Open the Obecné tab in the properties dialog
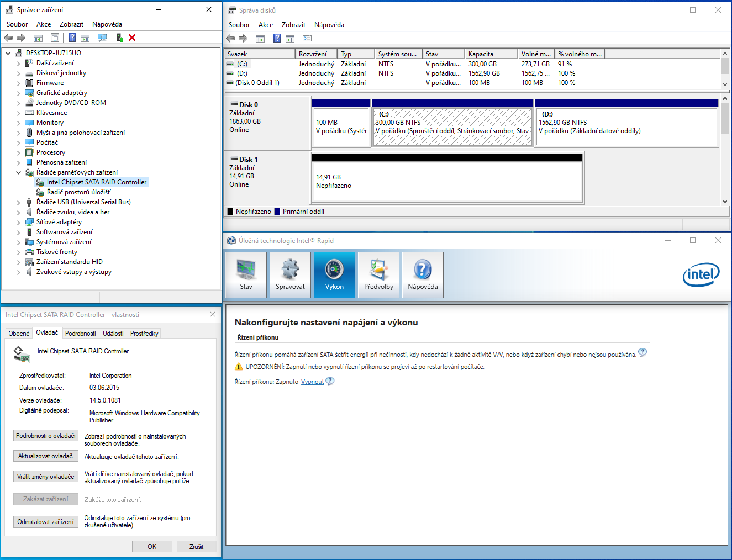The height and width of the screenshot is (560, 732). 19,334
